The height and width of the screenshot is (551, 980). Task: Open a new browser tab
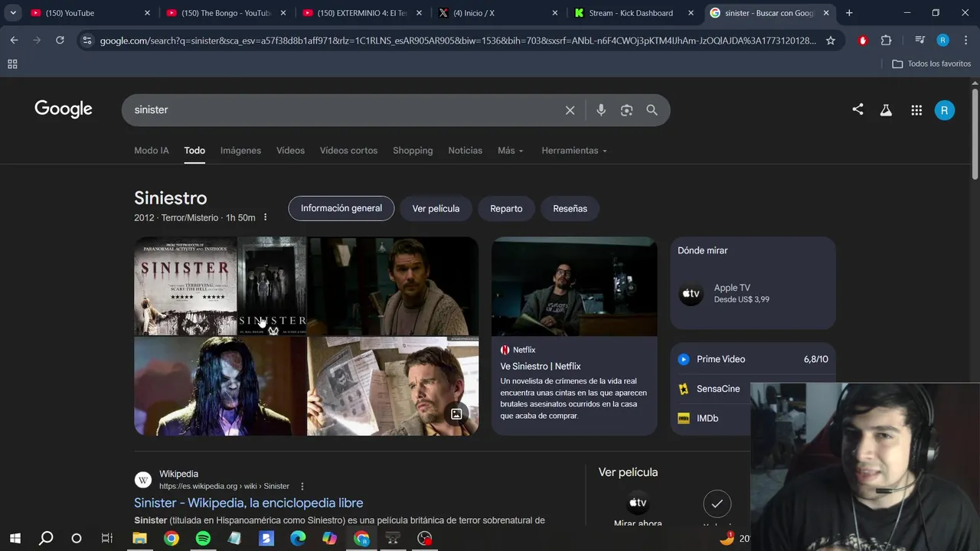849,13
